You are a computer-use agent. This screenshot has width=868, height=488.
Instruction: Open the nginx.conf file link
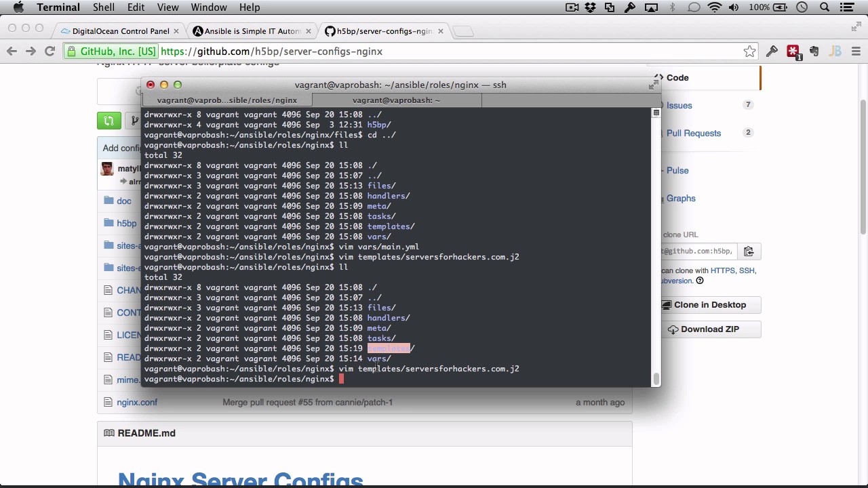(137, 402)
